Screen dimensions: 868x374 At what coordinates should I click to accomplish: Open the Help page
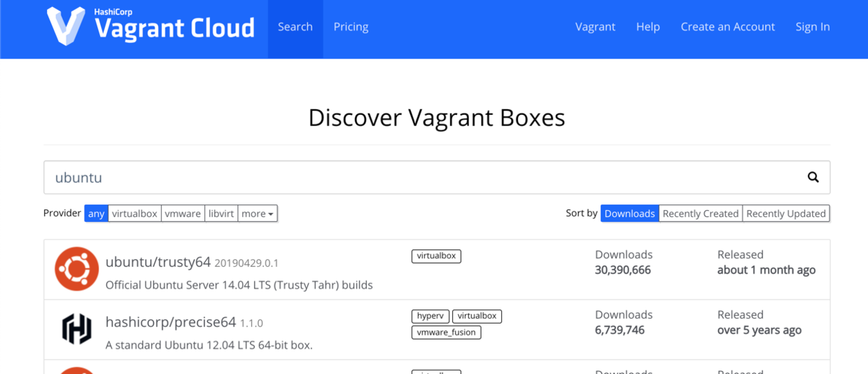point(647,27)
